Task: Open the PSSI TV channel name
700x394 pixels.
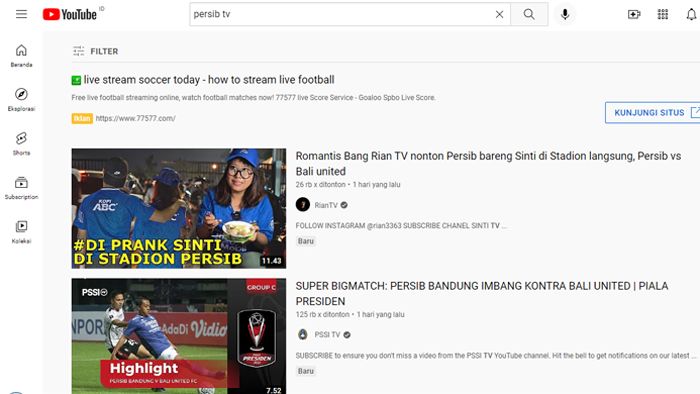Action: [327, 335]
